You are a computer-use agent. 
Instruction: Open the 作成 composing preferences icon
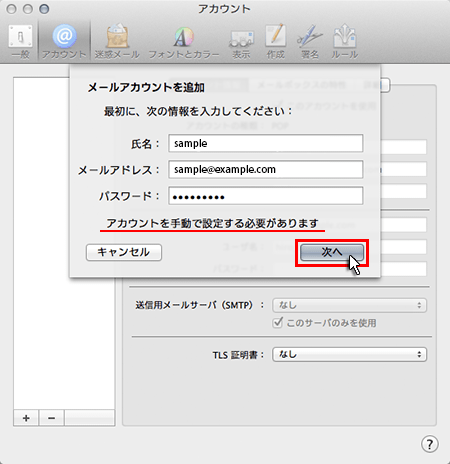pos(275,41)
